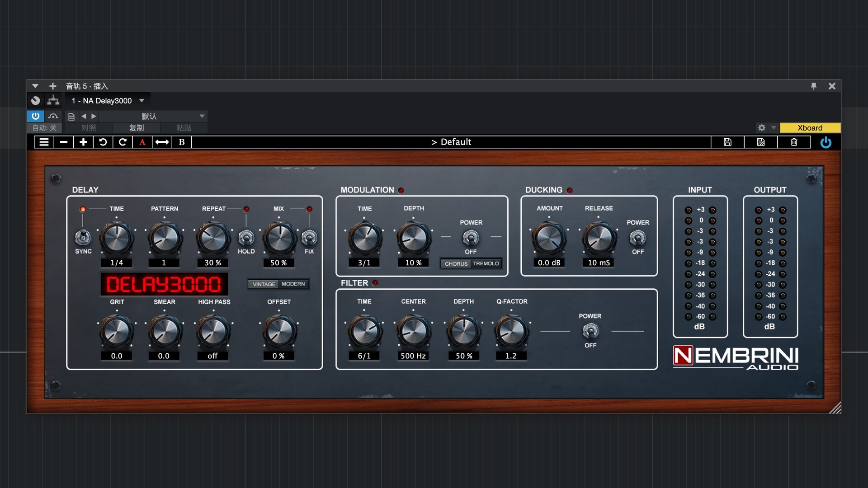Click the 自动: 关 automation label
Viewport: 868px width, 488px height.
pos(44,128)
